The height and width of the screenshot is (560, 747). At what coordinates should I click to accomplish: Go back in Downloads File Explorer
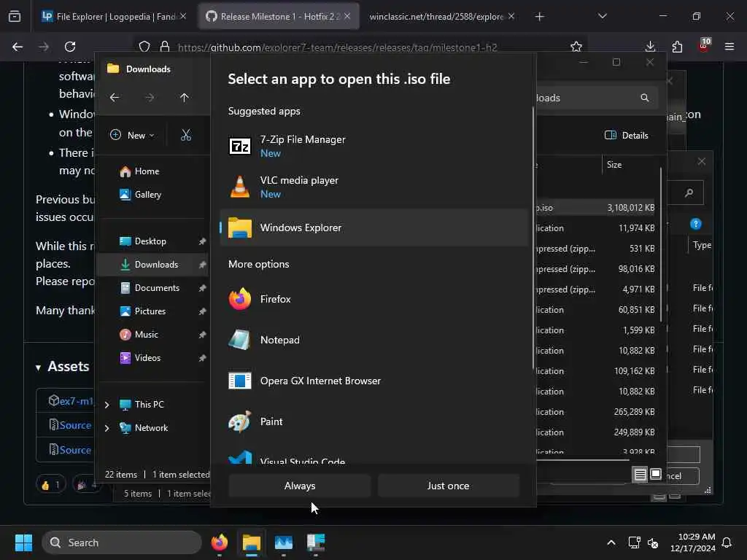pyautogui.click(x=115, y=98)
